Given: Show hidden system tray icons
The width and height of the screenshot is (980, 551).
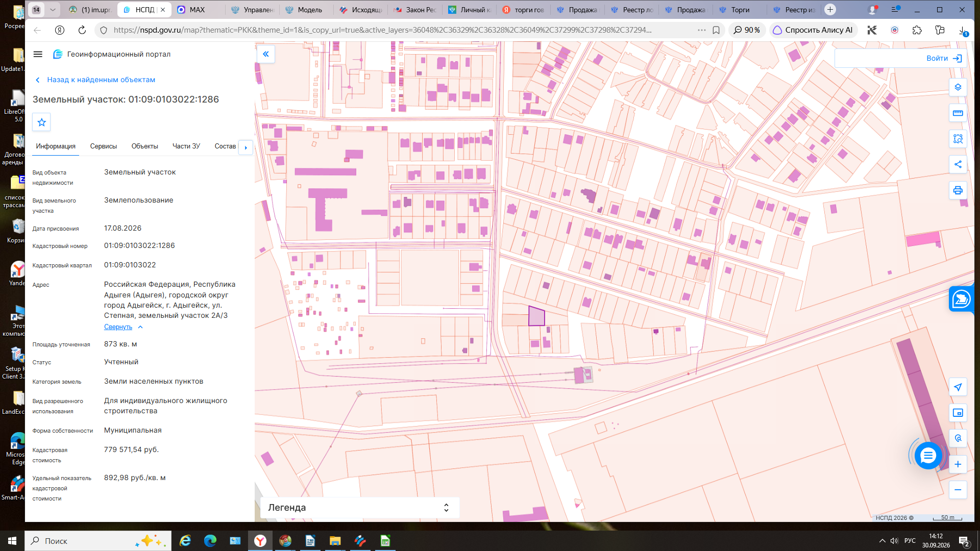Looking at the screenshot, I should point(882,541).
